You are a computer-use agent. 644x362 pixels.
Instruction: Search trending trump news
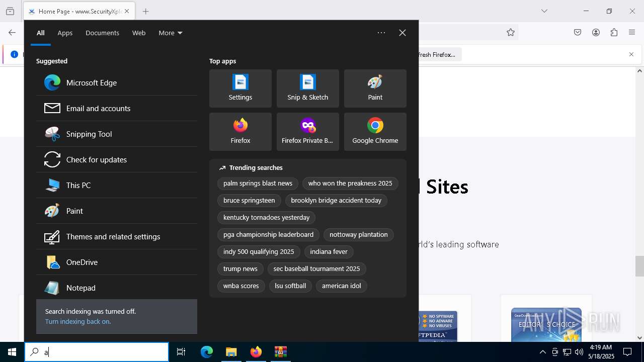point(240,269)
